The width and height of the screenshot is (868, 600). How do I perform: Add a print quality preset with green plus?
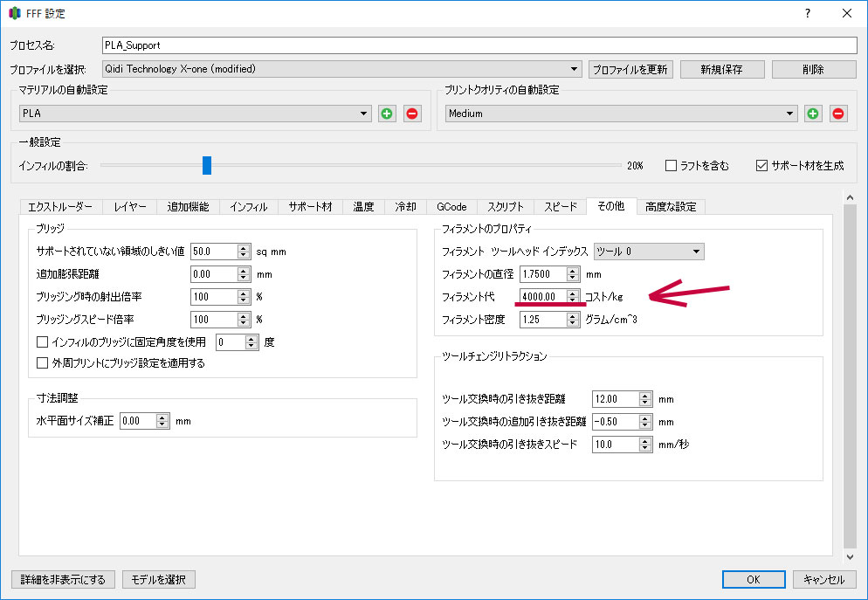pyautogui.click(x=813, y=114)
